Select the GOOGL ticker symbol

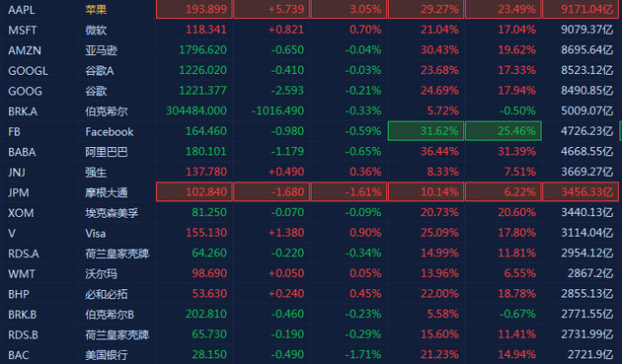28,71
